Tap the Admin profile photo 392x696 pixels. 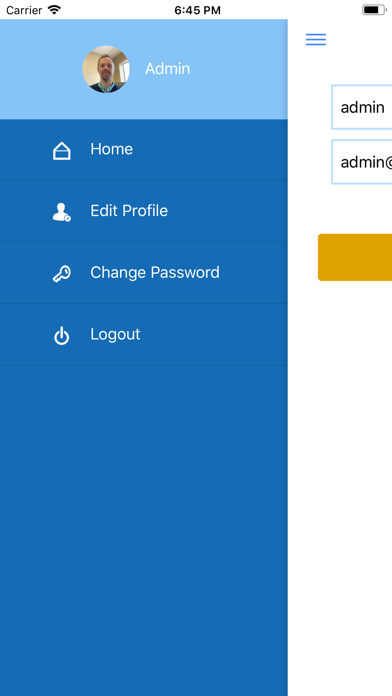coord(106,69)
